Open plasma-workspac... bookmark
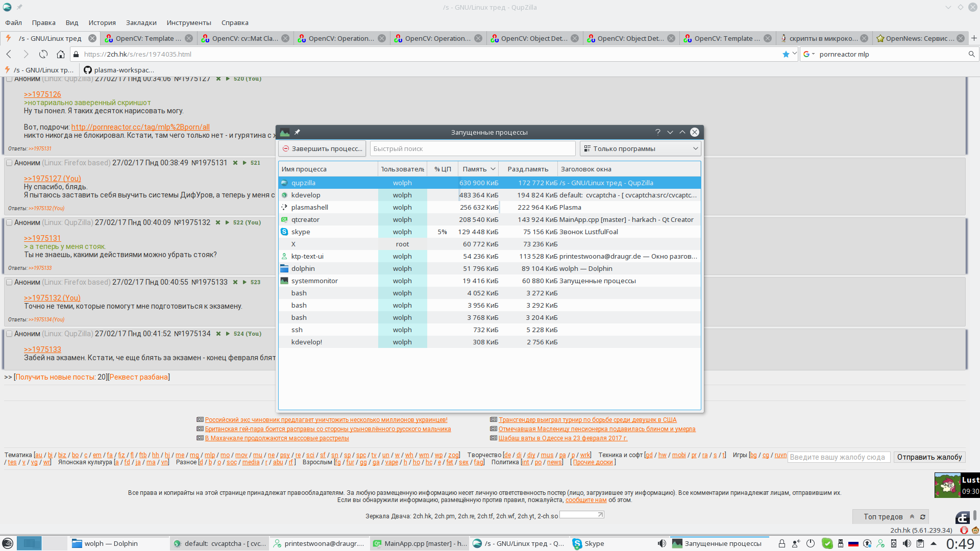Viewport: 980px width, 551px height. tap(119, 70)
